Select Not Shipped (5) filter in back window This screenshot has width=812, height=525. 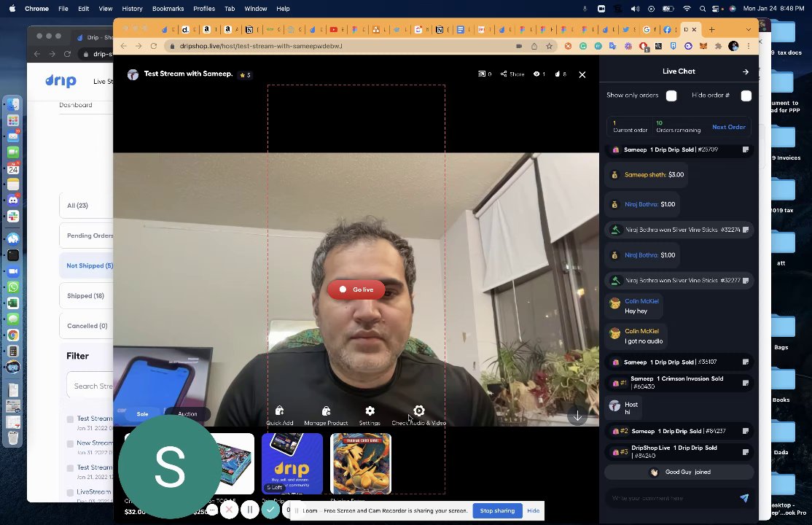(x=87, y=265)
